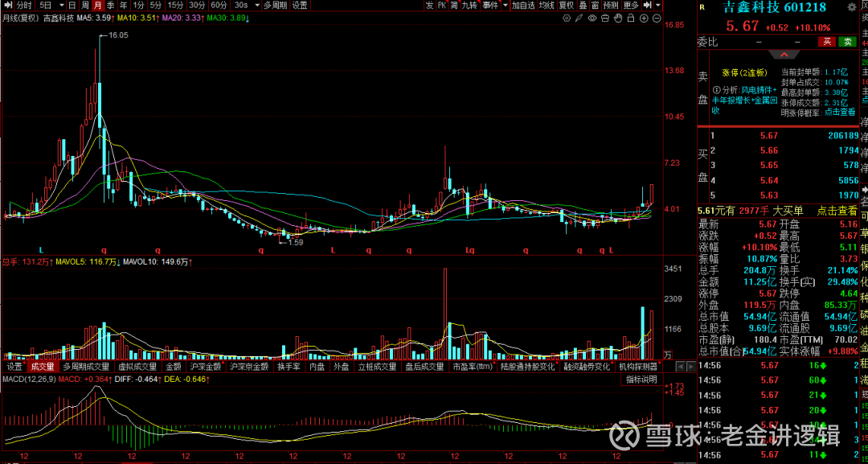Open the chart settings gear icon

tap(567, 18)
